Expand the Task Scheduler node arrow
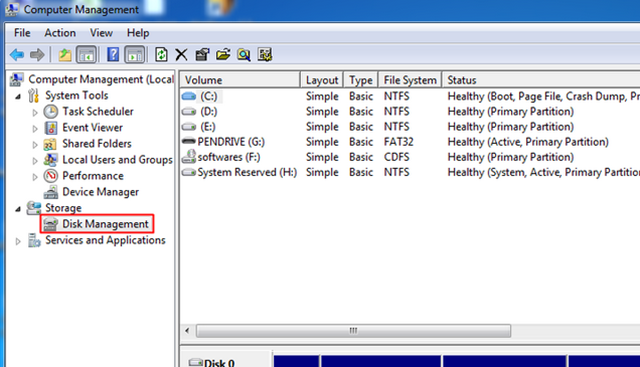 click(35, 112)
